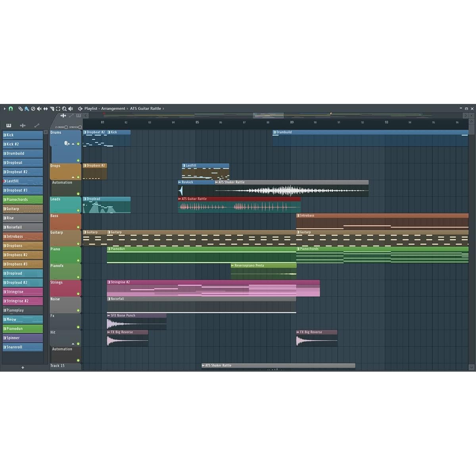Open the Arrangement breadcrumb selector
The height and width of the screenshot is (476, 476).
113,109
